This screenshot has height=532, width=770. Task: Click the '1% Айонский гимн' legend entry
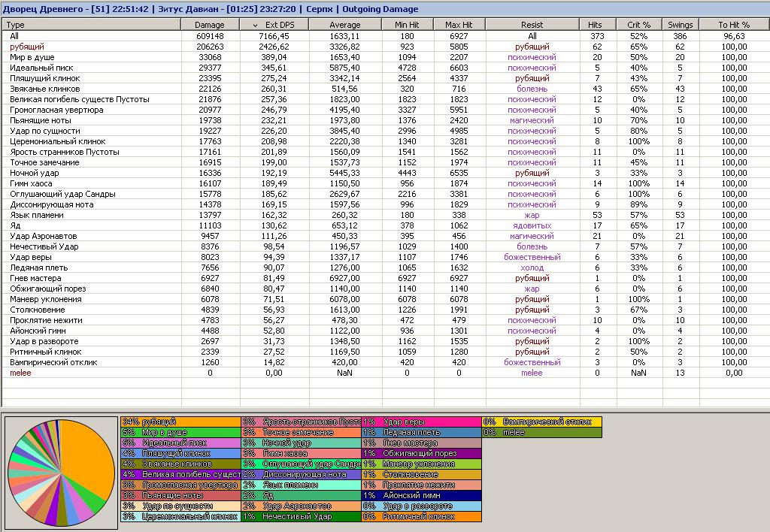(421, 496)
